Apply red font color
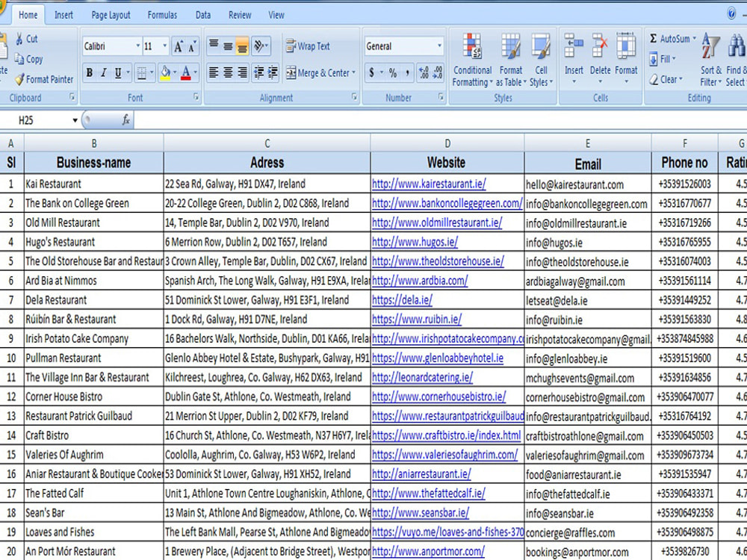 point(186,73)
